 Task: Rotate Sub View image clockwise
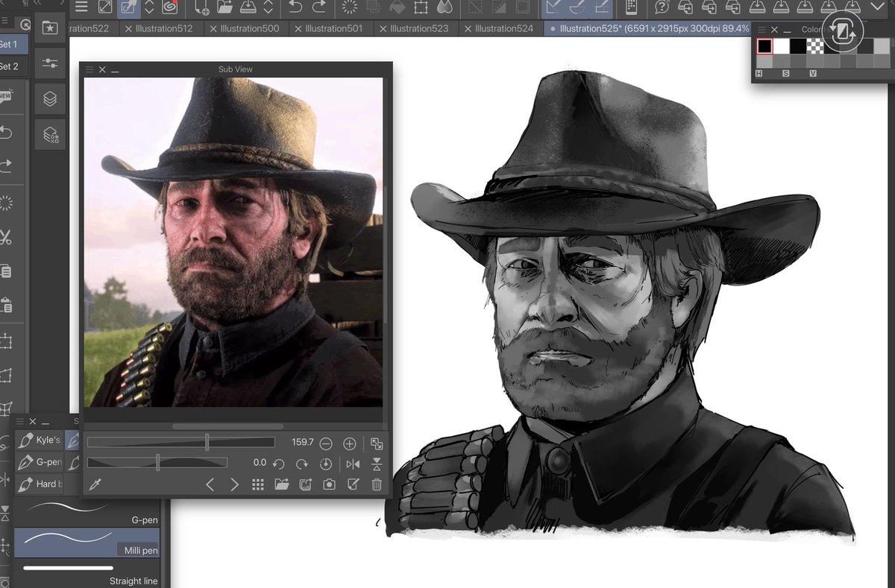coord(302,464)
